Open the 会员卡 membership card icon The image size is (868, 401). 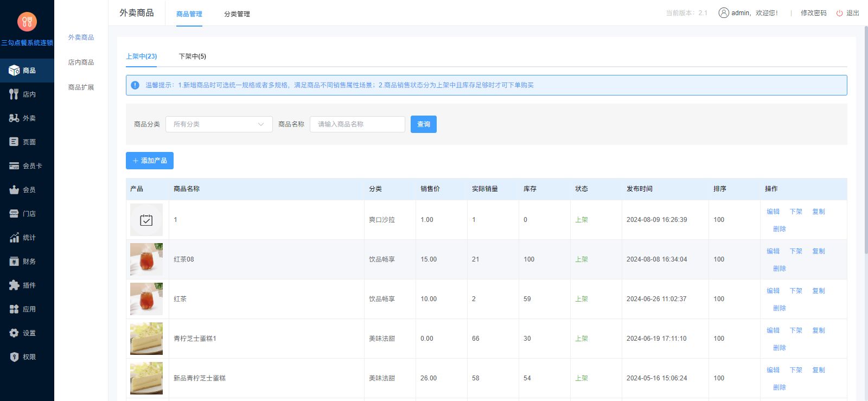point(14,166)
